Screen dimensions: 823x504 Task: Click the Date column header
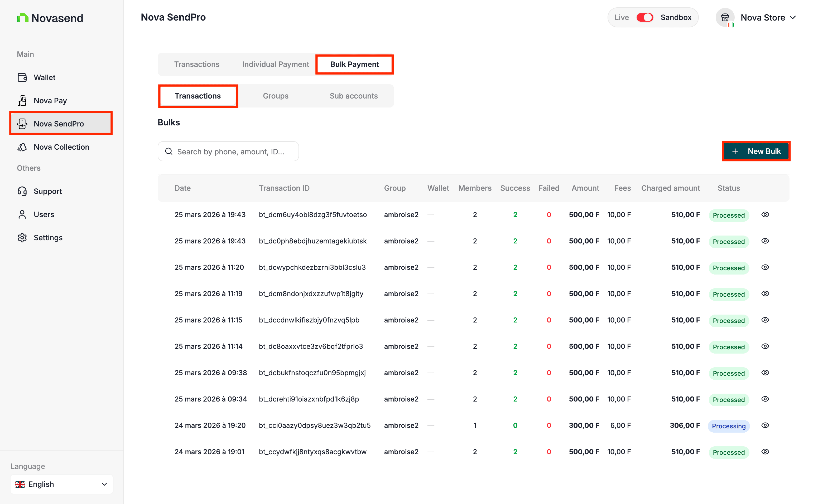coord(182,188)
